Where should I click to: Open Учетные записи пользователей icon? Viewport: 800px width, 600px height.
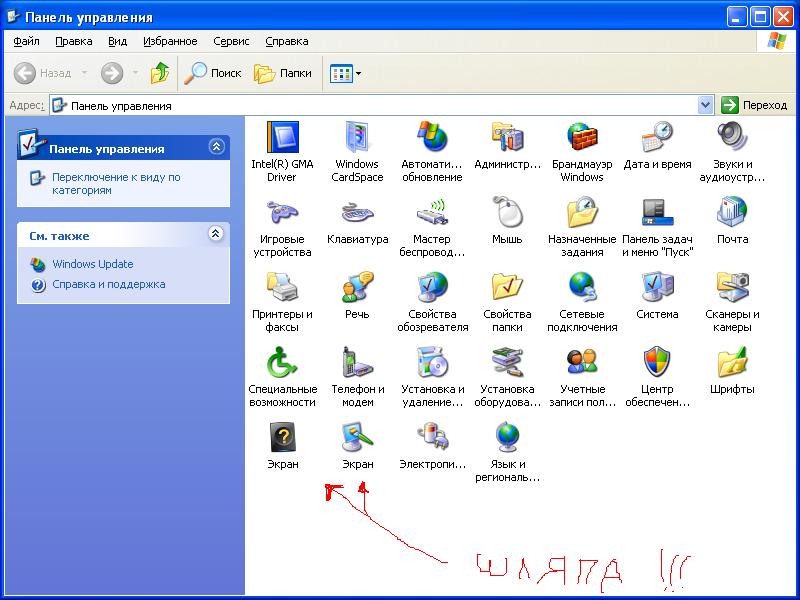click(582, 363)
